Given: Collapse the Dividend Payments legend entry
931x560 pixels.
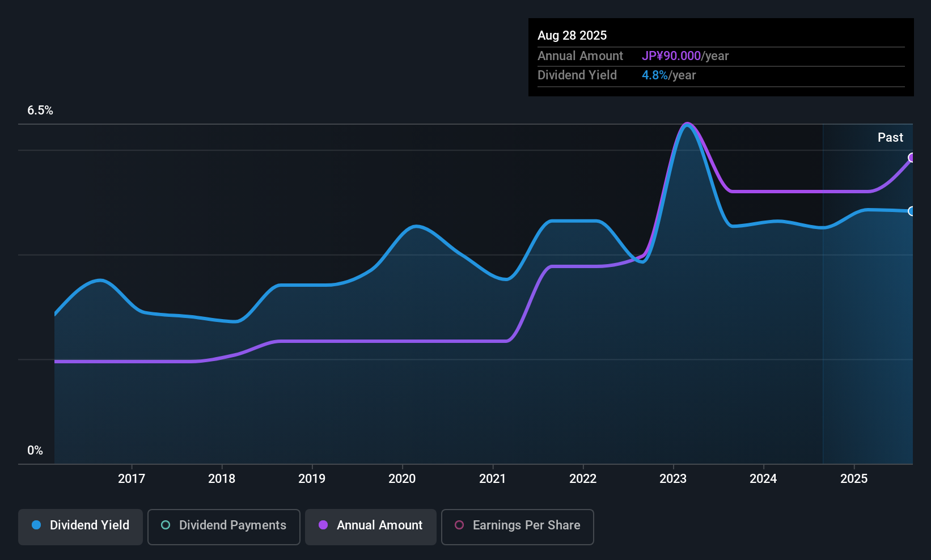Looking at the screenshot, I should pyautogui.click(x=223, y=527).
